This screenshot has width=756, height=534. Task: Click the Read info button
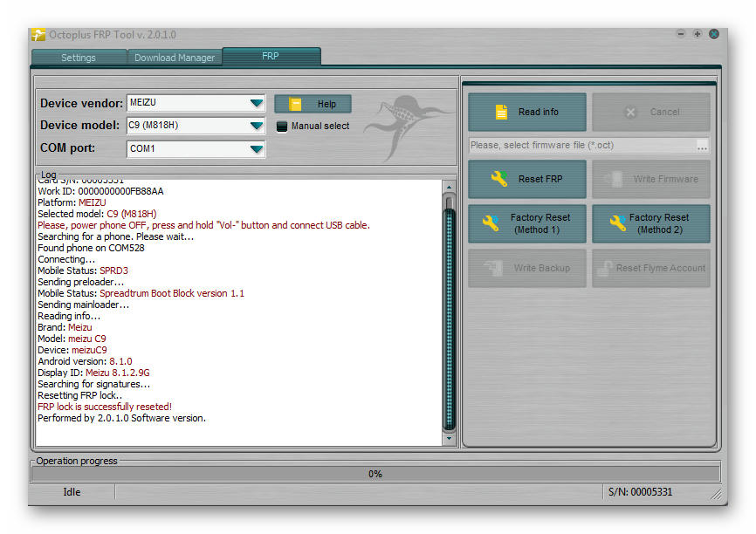(527, 112)
